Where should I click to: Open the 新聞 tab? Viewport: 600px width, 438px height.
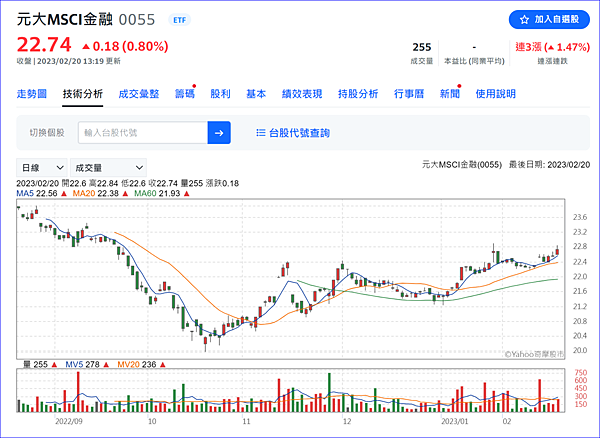(450, 94)
